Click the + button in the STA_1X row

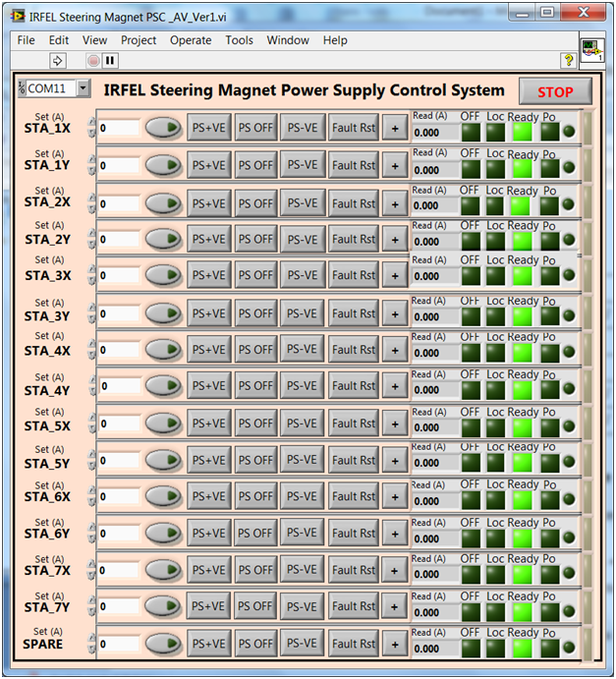(x=395, y=128)
